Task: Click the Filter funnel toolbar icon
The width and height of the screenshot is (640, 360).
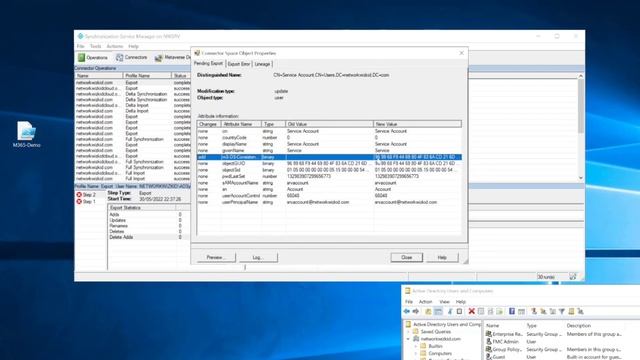Action: click(x=562, y=311)
